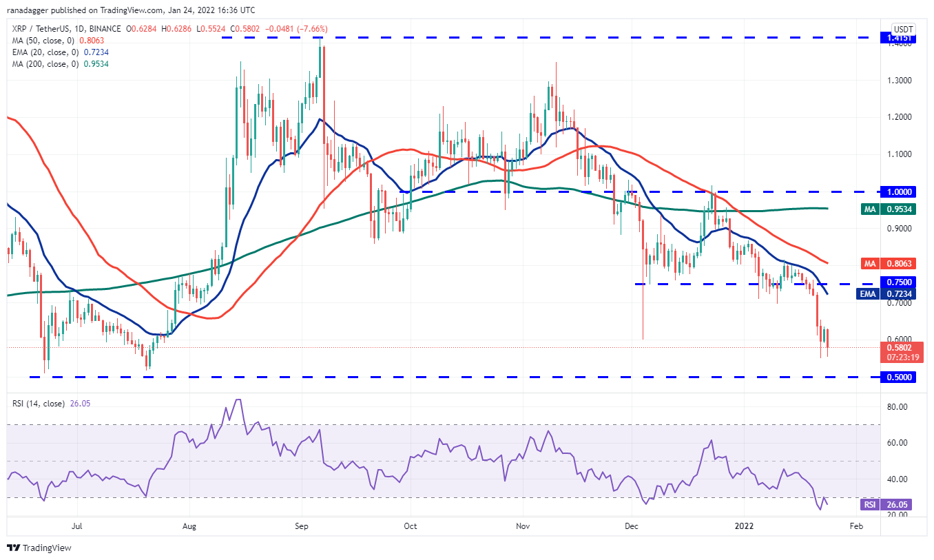The image size is (934, 560).
Task: Click the TradingView logo in bottom corner
Action: [39, 548]
